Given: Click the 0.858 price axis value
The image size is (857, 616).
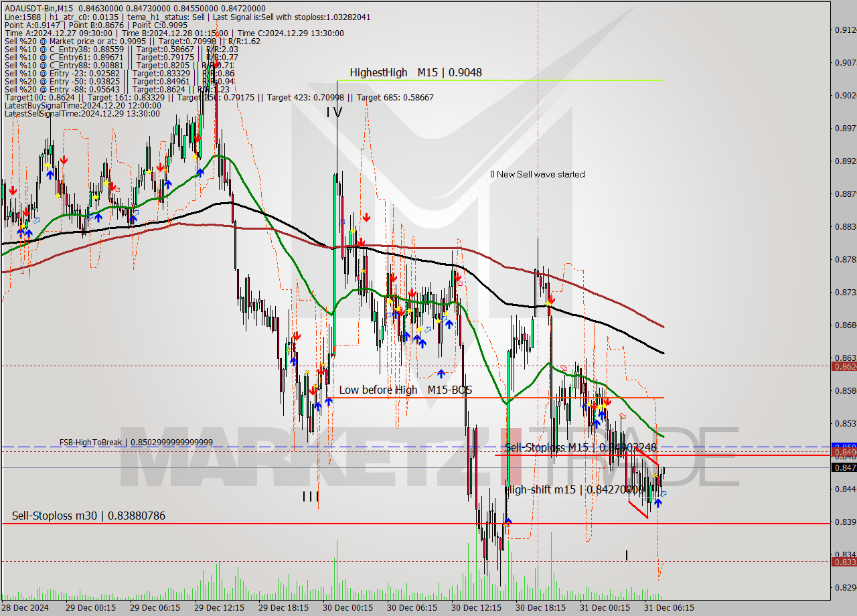Looking at the screenshot, I should (x=845, y=390).
